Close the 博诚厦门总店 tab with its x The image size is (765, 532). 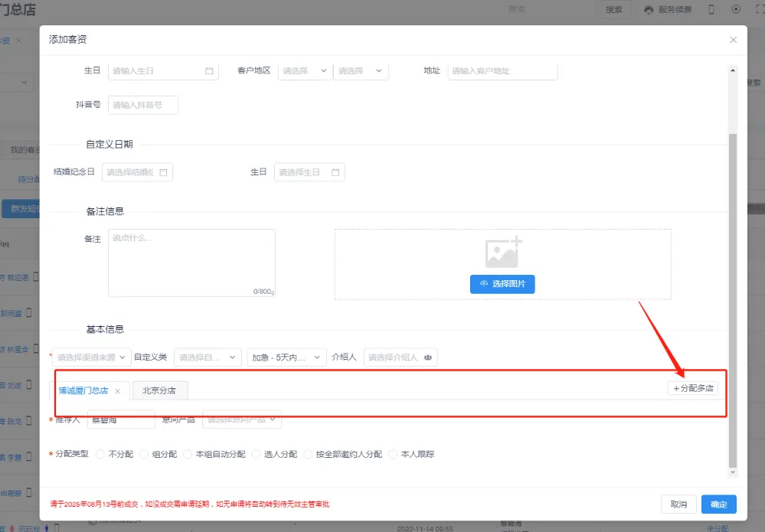(x=117, y=391)
